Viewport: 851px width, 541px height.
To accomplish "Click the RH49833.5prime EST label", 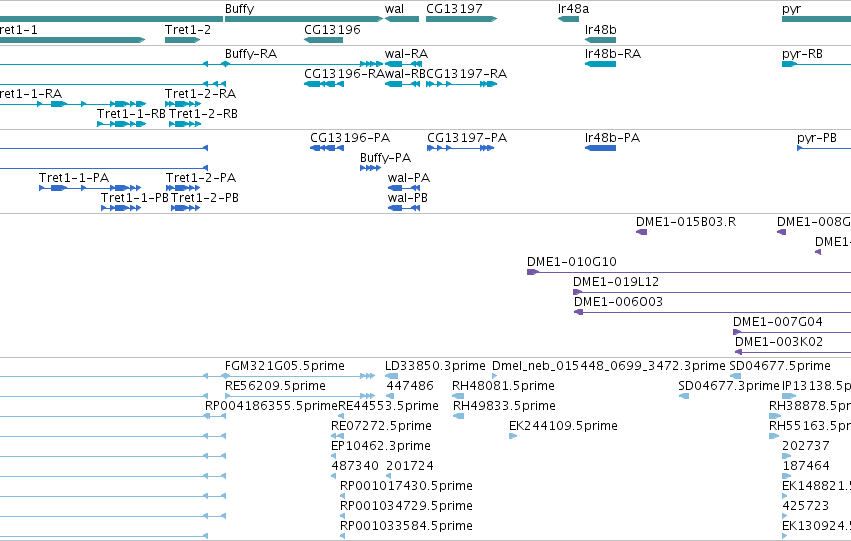I will pyautogui.click(x=504, y=406).
